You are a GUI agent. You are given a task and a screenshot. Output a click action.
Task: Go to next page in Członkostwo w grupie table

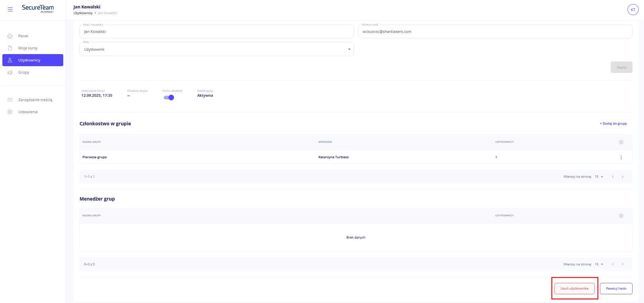[x=622, y=177]
